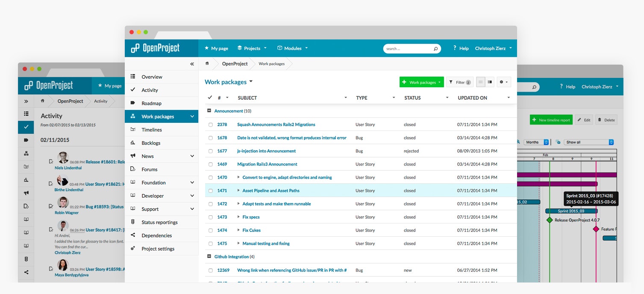This screenshot has width=644, height=294.
Task: Open the gear settings dropdown menu
Action: coord(504,82)
